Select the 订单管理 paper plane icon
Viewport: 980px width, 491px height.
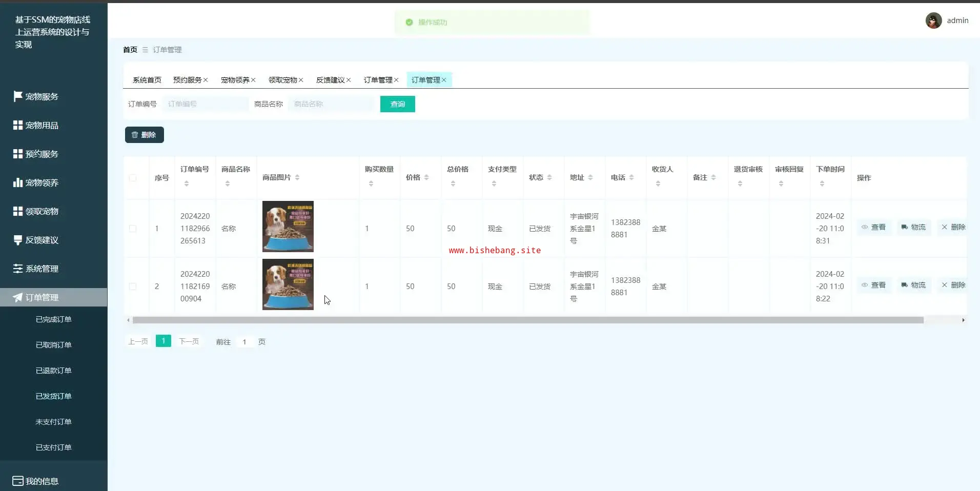tap(18, 297)
